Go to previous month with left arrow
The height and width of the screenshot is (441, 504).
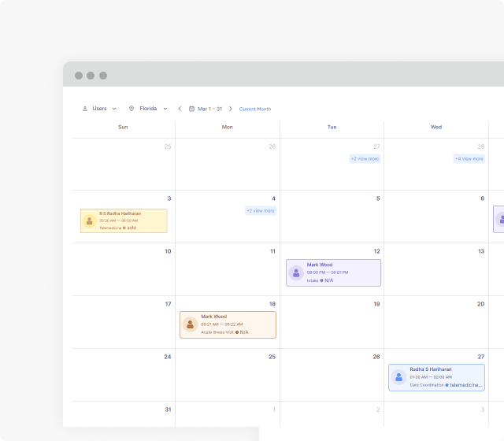tap(180, 109)
